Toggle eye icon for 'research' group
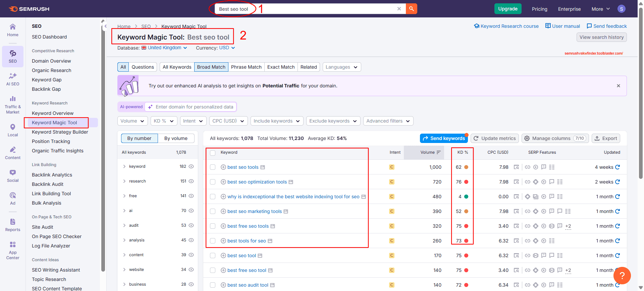Viewport: 644px width, 291px height. pyautogui.click(x=191, y=181)
